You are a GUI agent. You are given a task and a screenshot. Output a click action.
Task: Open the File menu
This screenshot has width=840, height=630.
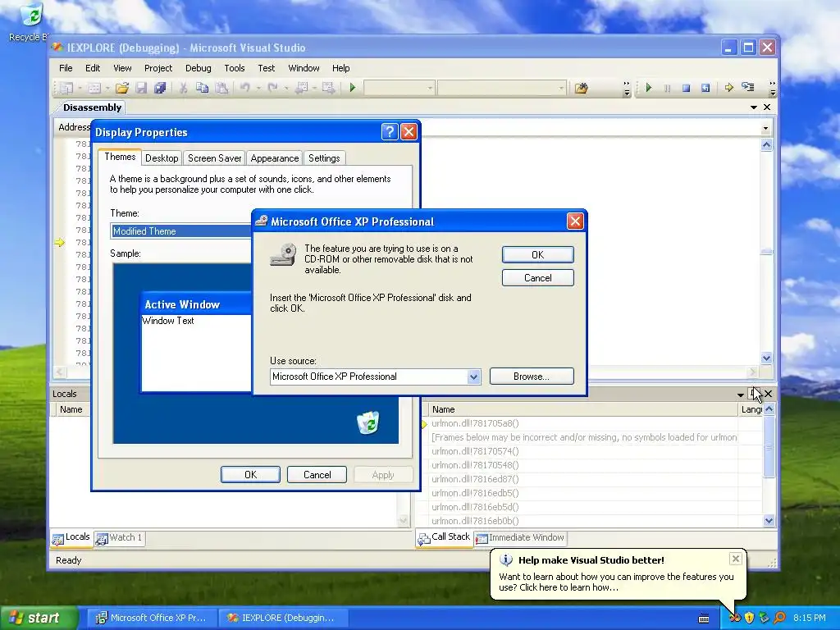66,68
